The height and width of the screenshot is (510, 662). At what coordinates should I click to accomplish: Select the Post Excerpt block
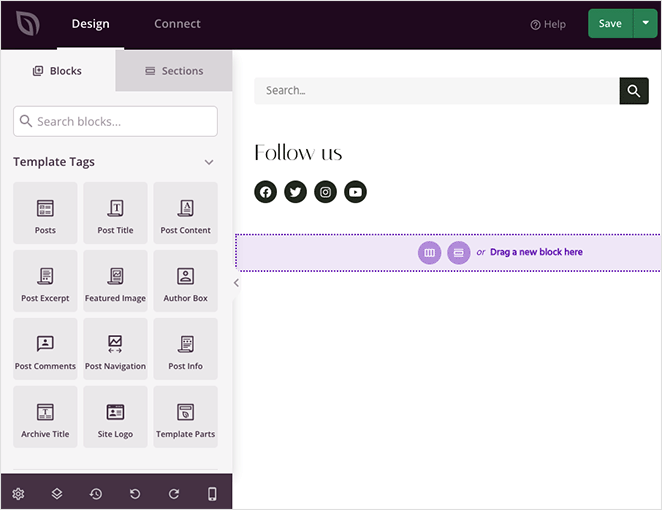45,281
